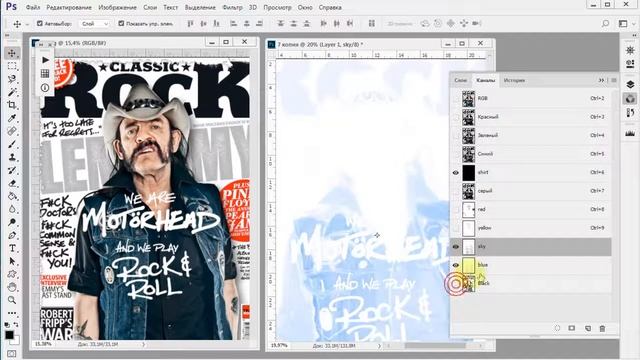Align left edges in options bar
The width and height of the screenshot is (640, 360).
[x=233, y=24]
